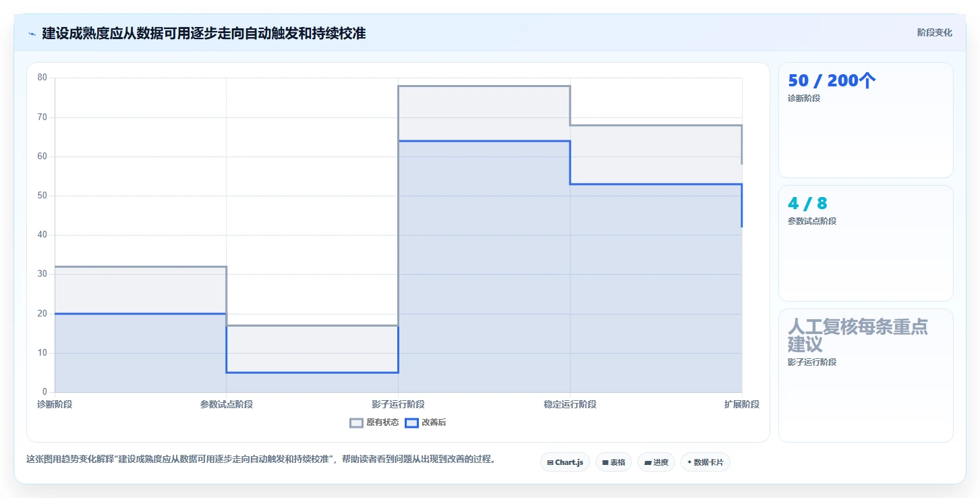Click the 稳定运行阶段 x-axis label

pos(570,404)
